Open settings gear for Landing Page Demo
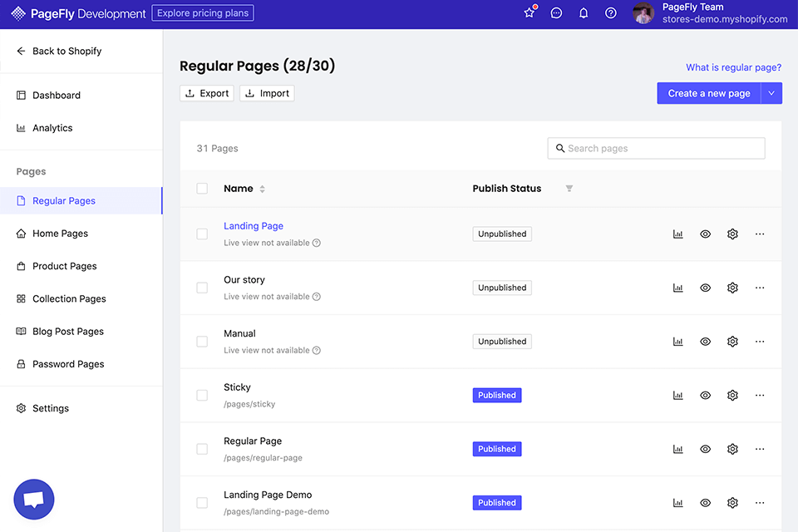 [x=732, y=503]
